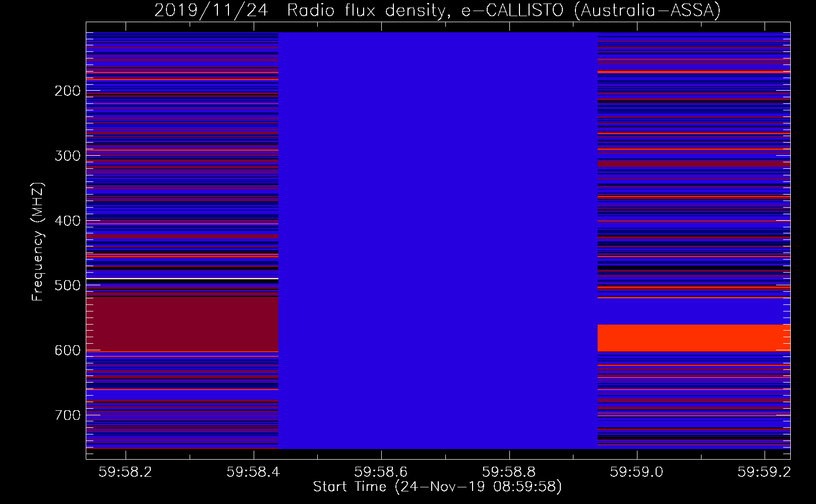Click the 300 frequency tick label
Screen dimensions: 816x504
coord(68,156)
